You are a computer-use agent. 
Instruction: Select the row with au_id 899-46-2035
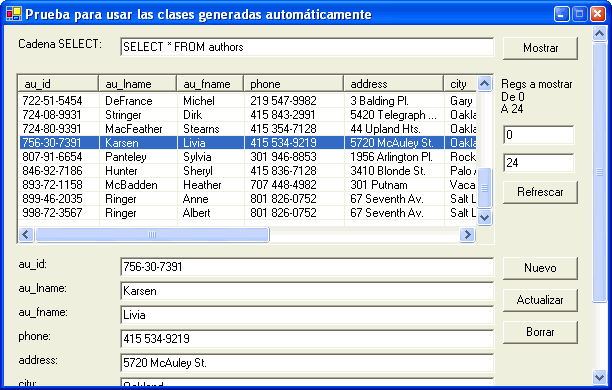click(247, 199)
